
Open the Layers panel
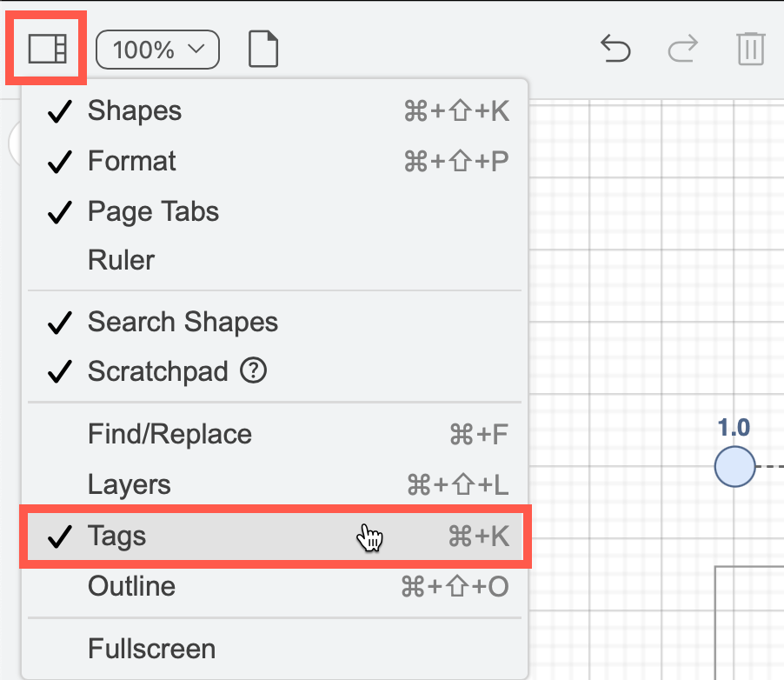[129, 485]
